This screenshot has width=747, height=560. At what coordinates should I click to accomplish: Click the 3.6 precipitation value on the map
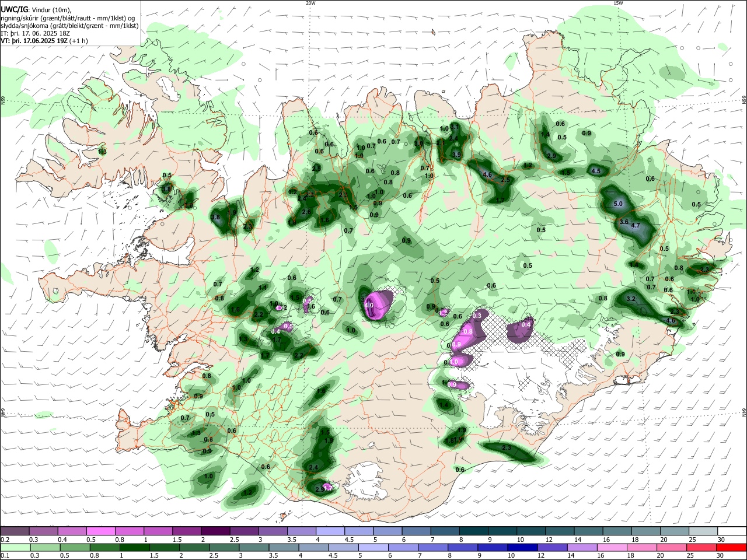[x=624, y=222]
